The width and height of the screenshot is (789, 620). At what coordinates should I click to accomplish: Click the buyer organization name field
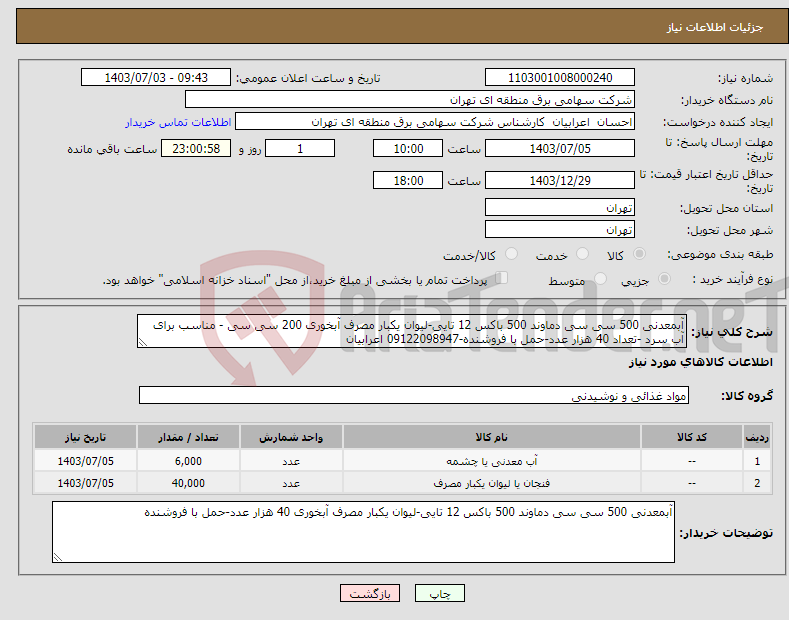click(410, 100)
